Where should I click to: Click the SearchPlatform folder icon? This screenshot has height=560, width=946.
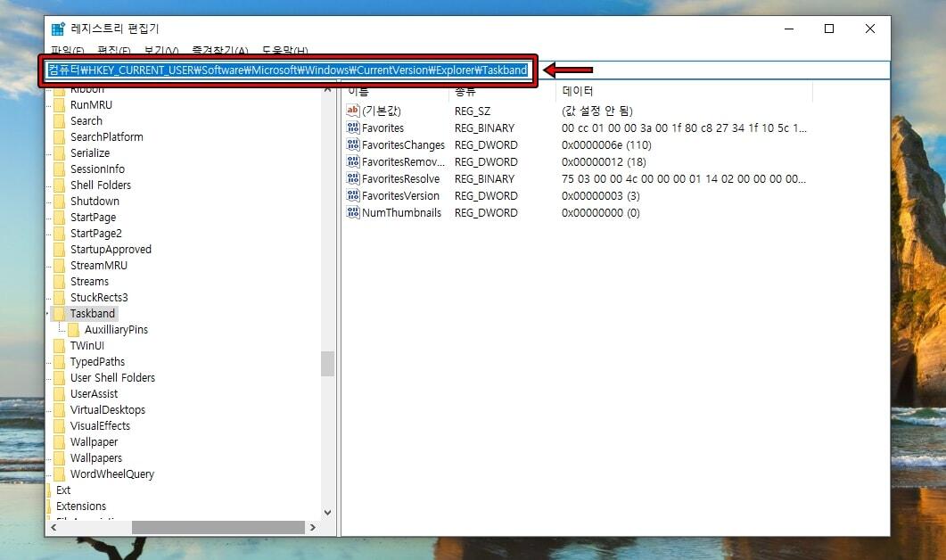click(x=59, y=137)
